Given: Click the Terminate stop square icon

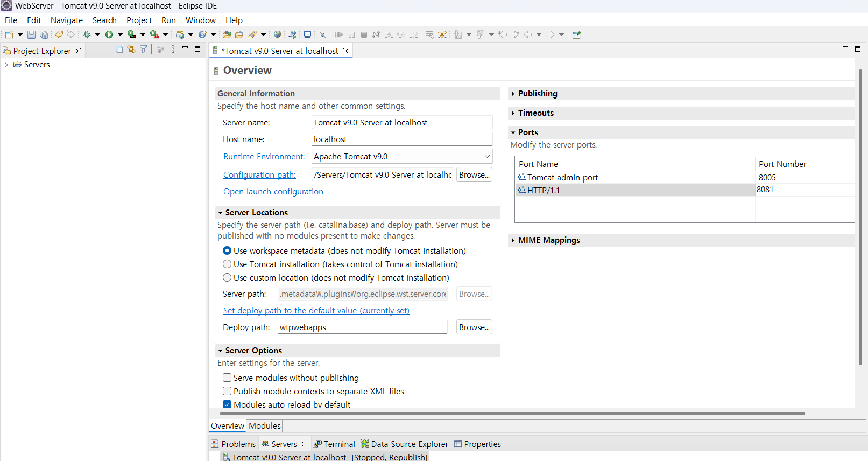Looking at the screenshot, I should pyautogui.click(x=364, y=34).
